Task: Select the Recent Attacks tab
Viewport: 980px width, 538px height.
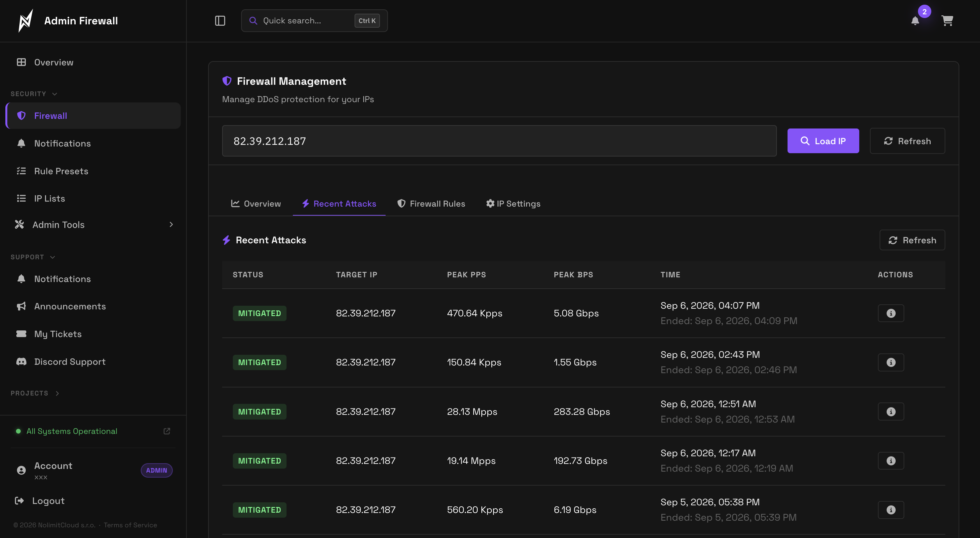Action: [339, 204]
